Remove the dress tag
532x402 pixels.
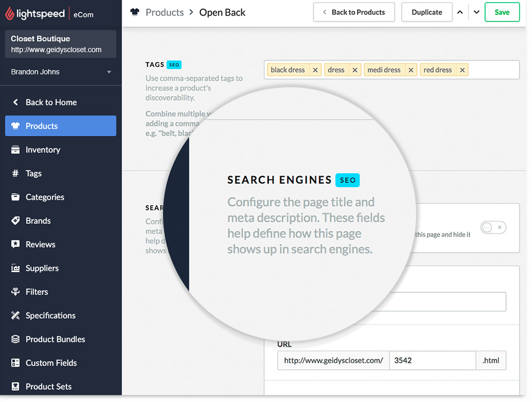click(x=355, y=70)
